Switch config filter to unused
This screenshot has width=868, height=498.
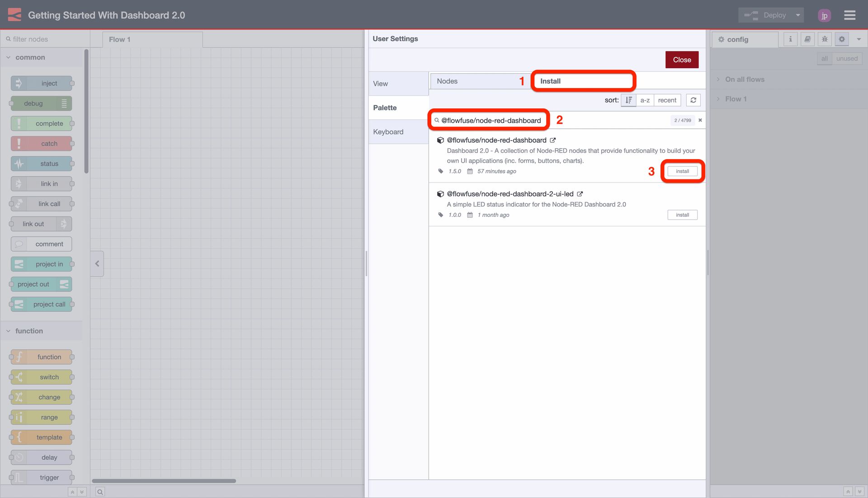(x=846, y=58)
